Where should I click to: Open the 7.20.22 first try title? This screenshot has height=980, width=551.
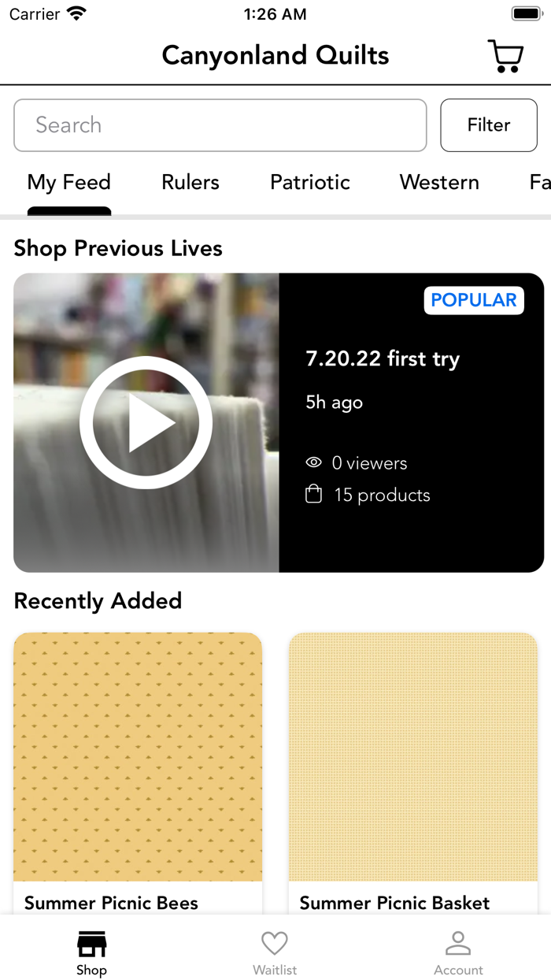point(383,359)
